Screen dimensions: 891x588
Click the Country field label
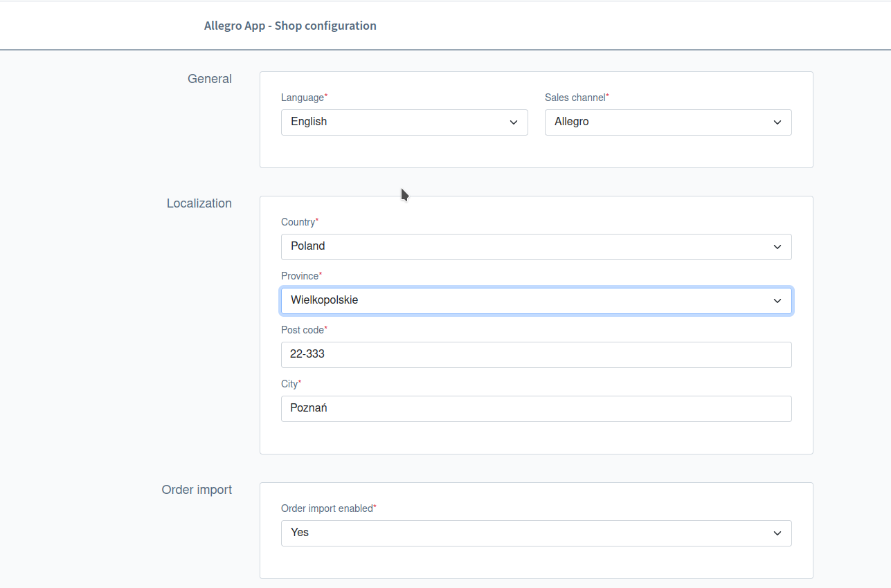tap(300, 222)
